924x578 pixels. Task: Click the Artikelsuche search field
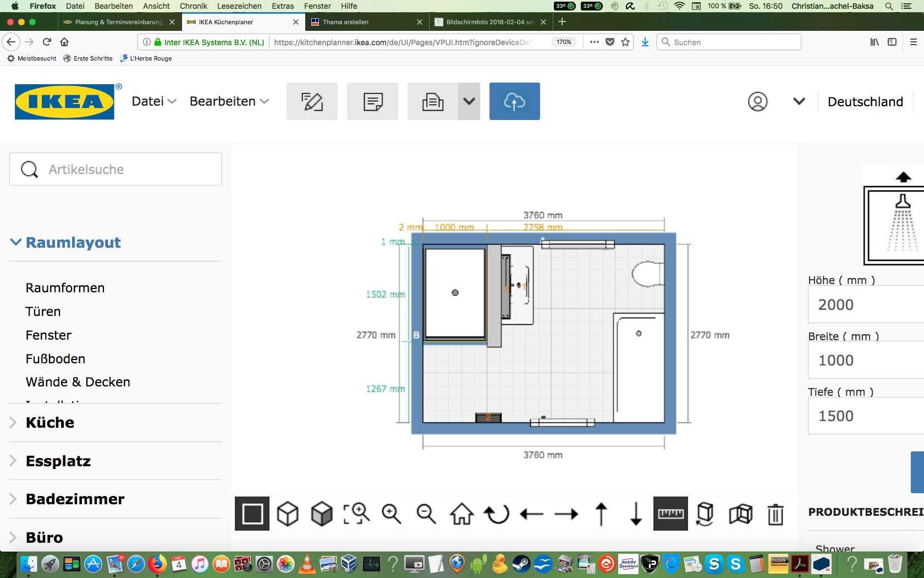(116, 169)
